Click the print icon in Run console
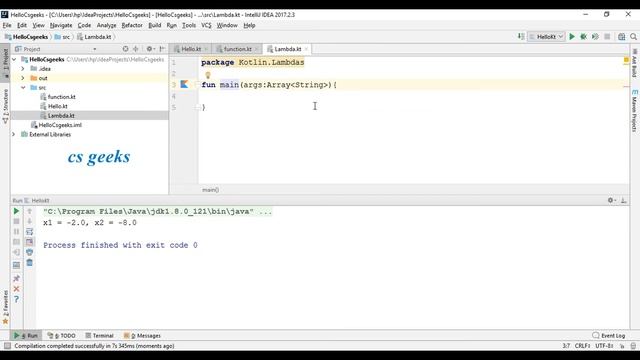The image size is (640, 360). click(x=29, y=252)
